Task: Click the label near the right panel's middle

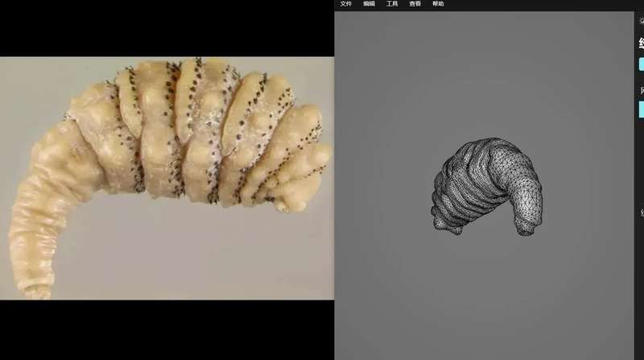Action: 641,212
